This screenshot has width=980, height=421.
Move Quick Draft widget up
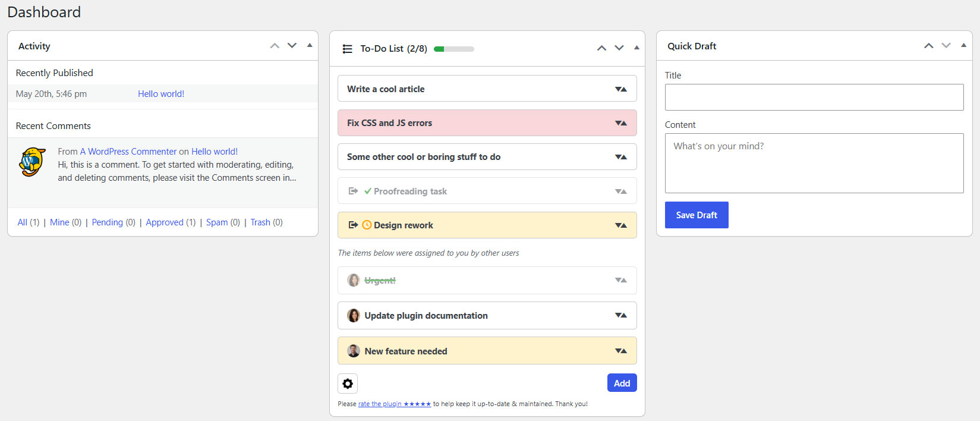point(928,46)
